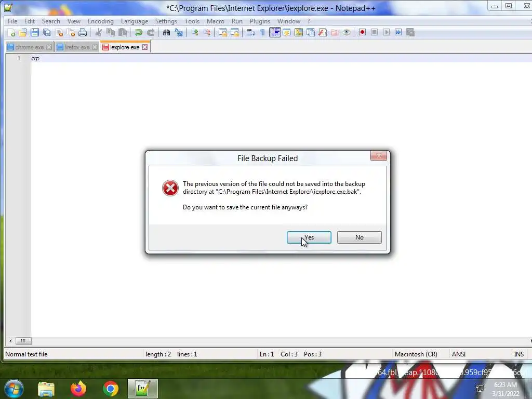Click the macro Playback icon

click(386, 33)
